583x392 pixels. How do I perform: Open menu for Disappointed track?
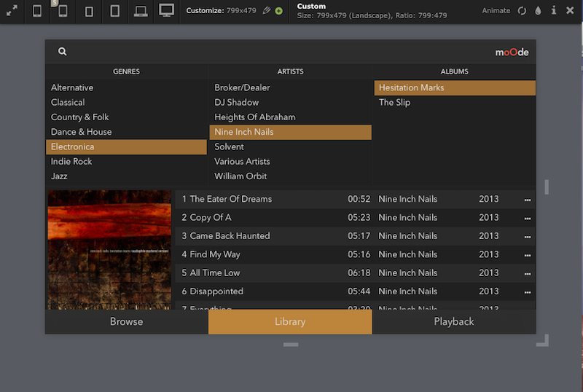(527, 292)
